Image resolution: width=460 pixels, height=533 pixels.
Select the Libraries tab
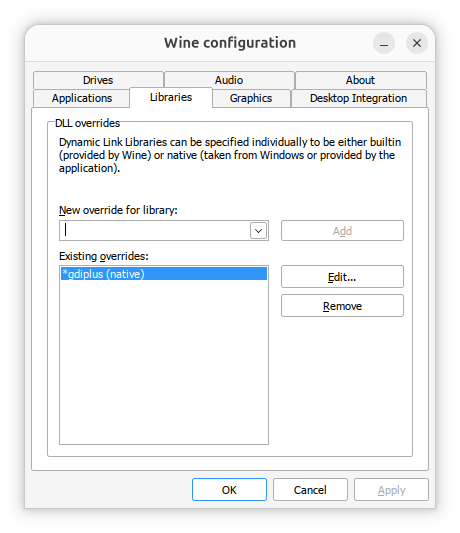[171, 97]
